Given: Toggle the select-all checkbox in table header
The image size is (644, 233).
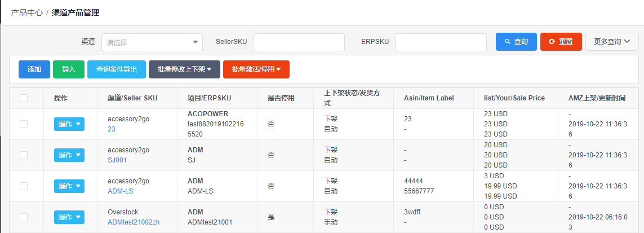Looking at the screenshot, I should 24,98.
